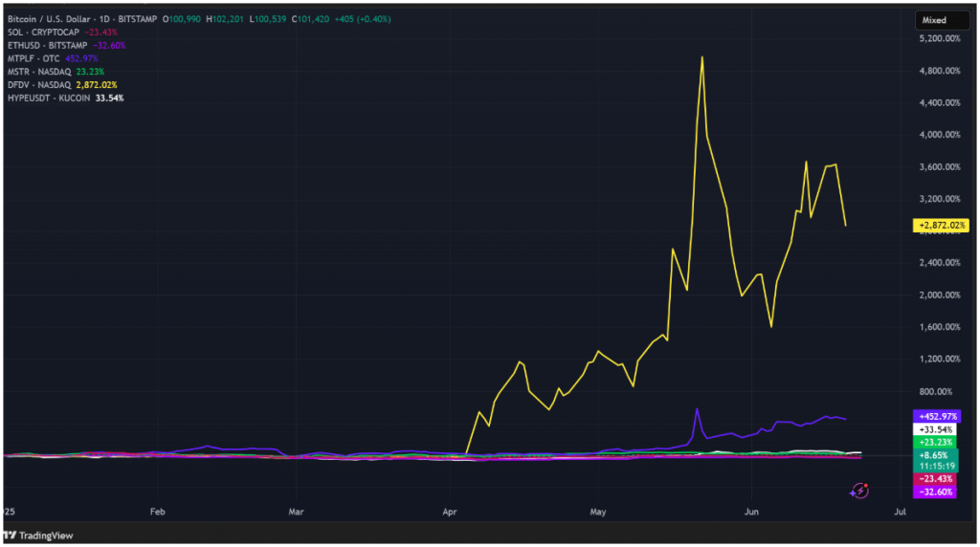
Task: Open the Mixed scale mode dropdown
Action: pyautogui.click(x=937, y=19)
